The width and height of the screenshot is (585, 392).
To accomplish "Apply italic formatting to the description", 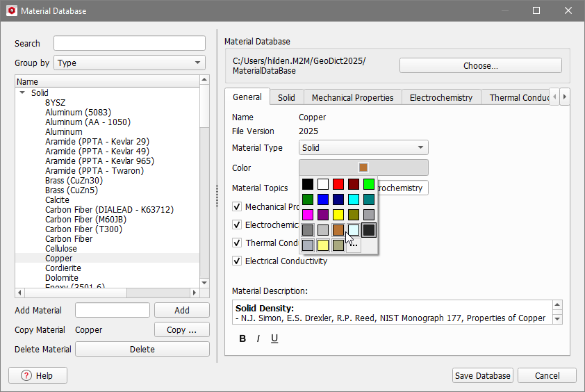I will 258,338.
